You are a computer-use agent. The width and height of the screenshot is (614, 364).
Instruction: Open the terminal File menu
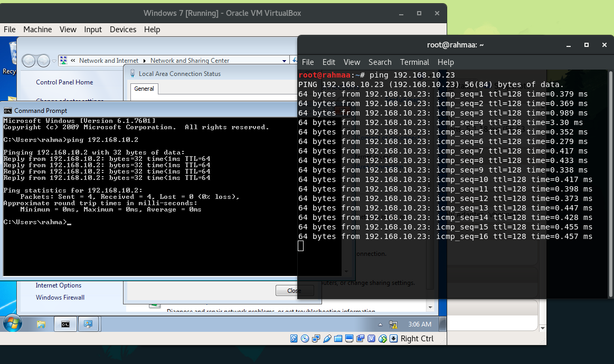(x=308, y=62)
